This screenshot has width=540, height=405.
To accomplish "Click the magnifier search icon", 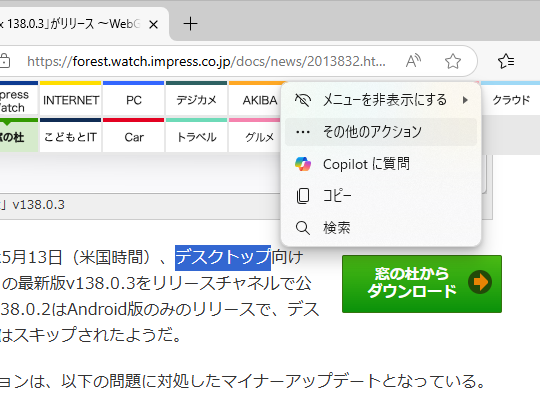I will click(303, 228).
